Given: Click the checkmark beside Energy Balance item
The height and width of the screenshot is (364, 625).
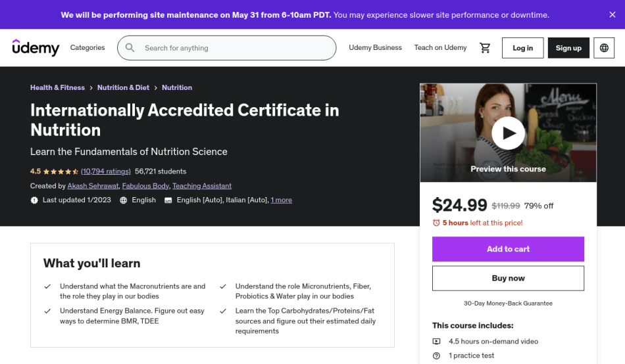Looking at the screenshot, I should (47, 311).
